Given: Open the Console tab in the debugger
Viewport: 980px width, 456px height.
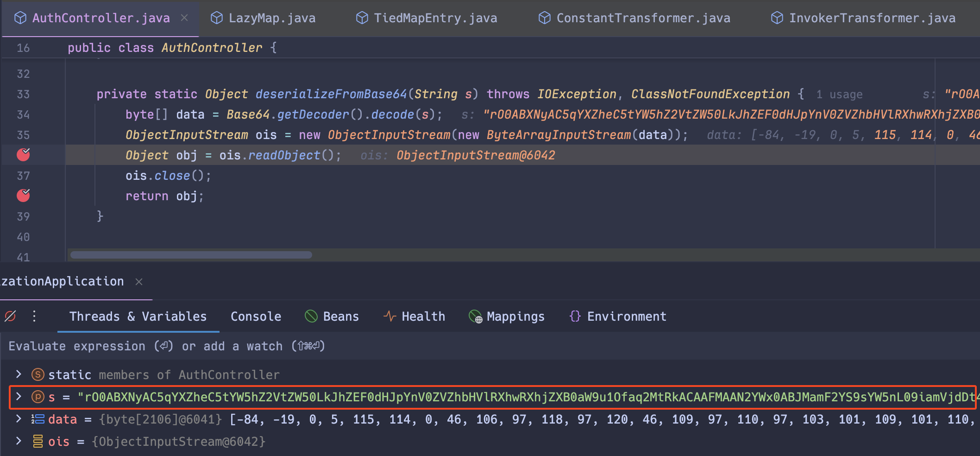Looking at the screenshot, I should pos(255,316).
